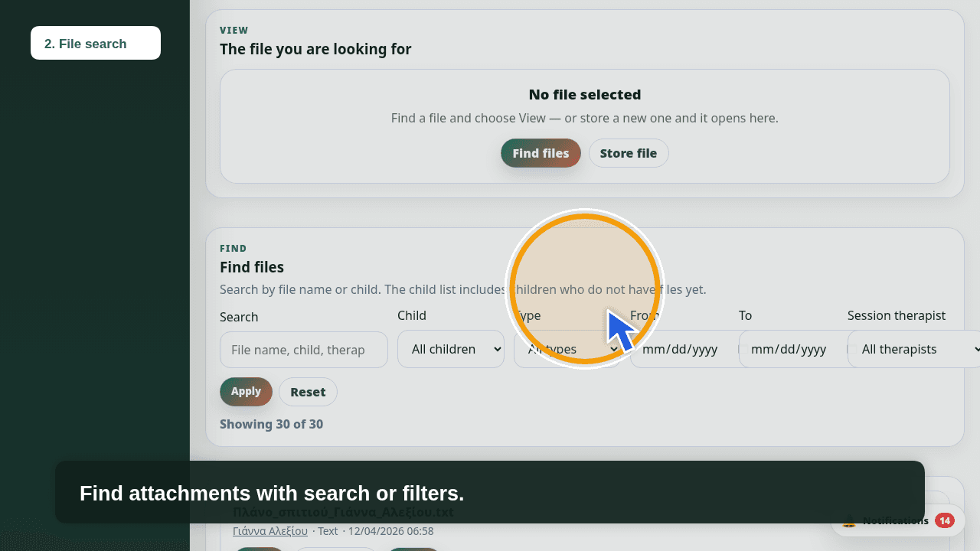980x551 pixels.
Task: Click the Store file button
Action: [629, 153]
